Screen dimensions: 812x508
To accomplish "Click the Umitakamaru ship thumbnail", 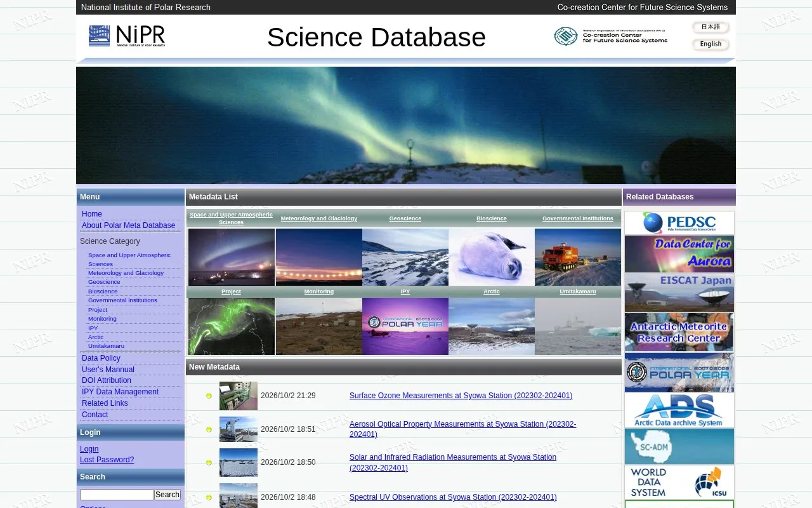I will (x=578, y=326).
